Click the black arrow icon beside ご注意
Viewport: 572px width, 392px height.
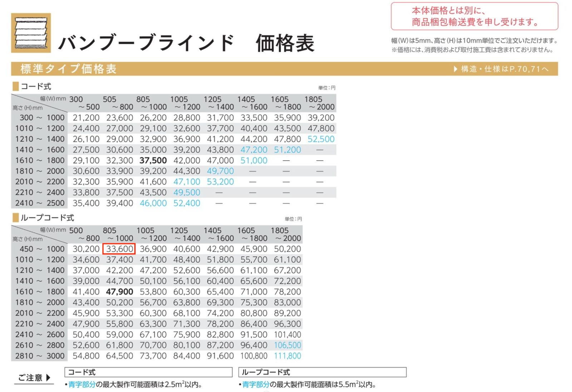(x=47, y=378)
